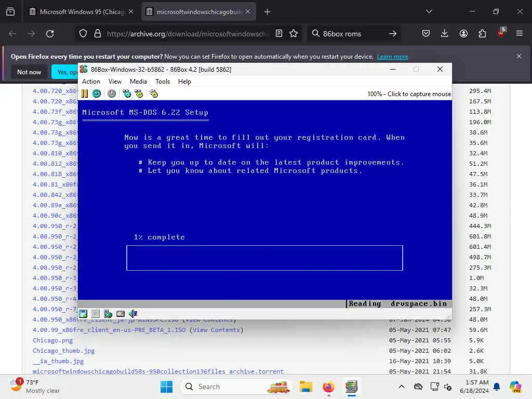Screen dimensions: 532x399
Task: Open Chicago_thumb.jpg file link
Action: coord(63,351)
